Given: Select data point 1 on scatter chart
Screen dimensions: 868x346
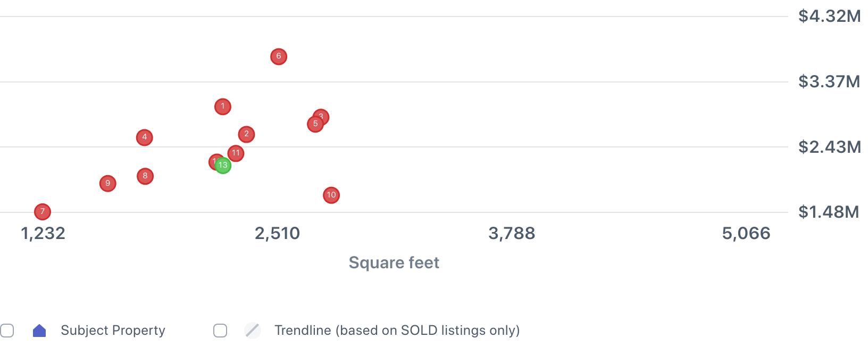Looking at the screenshot, I should pyautogui.click(x=223, y=106).
